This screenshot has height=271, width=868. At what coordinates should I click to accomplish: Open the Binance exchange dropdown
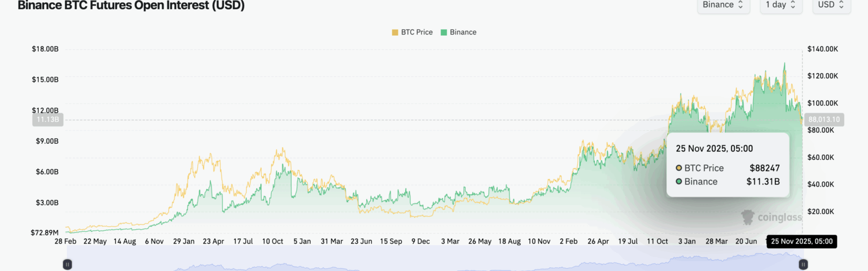[x=723, y=5]
